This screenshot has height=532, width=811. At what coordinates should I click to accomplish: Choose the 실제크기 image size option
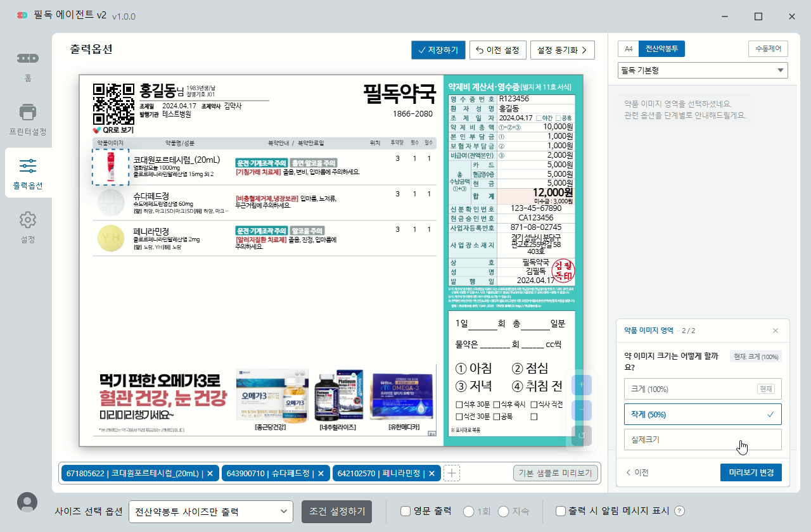coord(703,440)
